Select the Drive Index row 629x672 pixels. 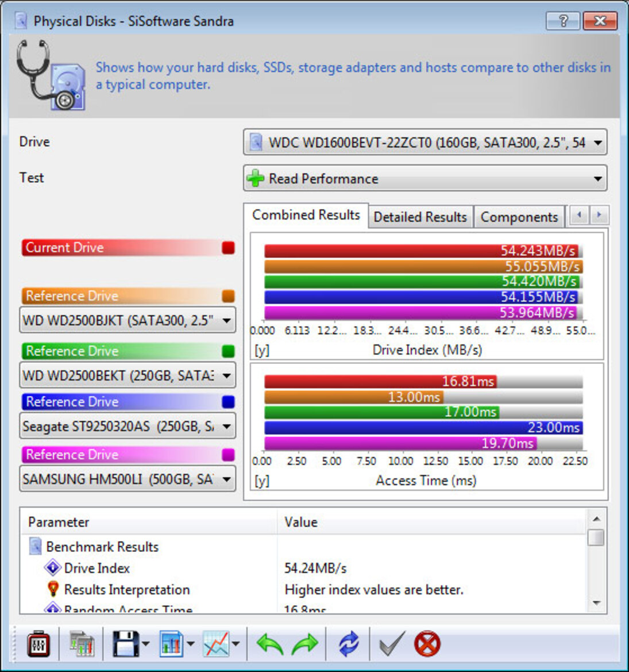pyautogui.click(x=303, y=569)
